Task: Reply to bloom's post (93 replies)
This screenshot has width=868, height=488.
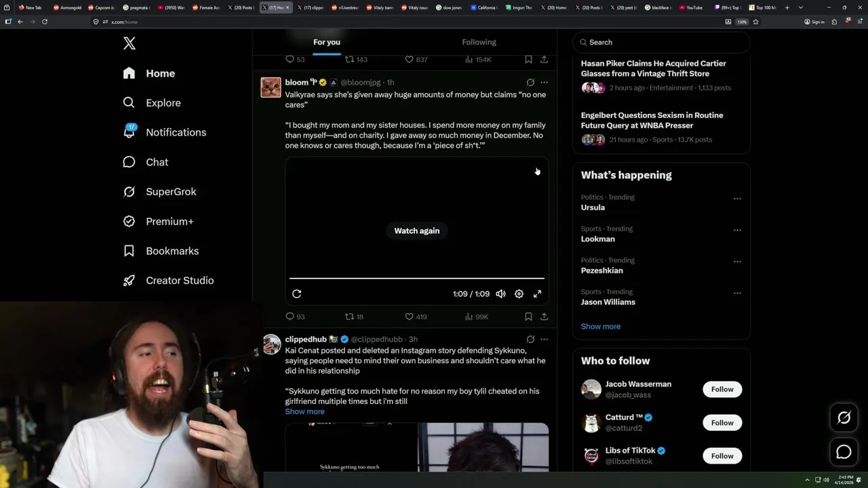Action: [x=295, y=317]
